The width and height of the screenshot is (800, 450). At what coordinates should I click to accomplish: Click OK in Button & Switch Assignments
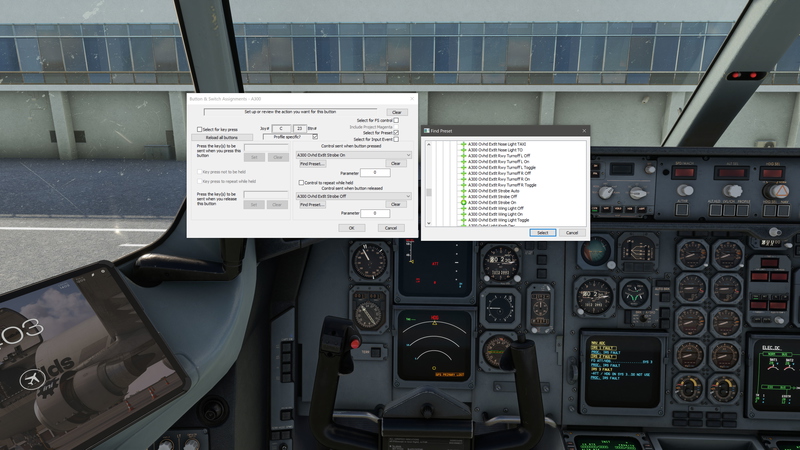(352, 228)
